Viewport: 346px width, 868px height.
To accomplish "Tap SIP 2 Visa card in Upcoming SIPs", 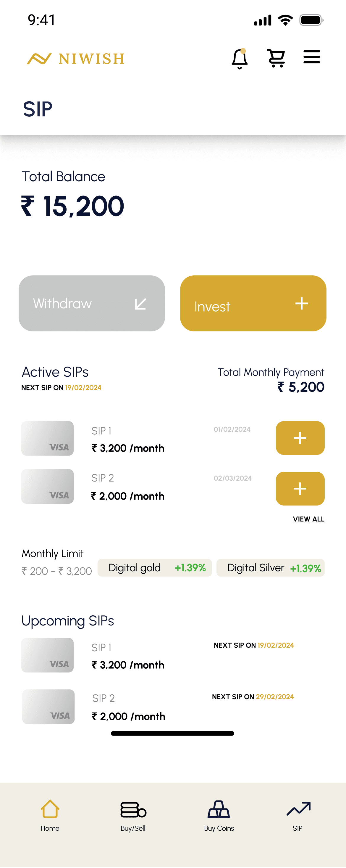I will click(x=48, y=706).
